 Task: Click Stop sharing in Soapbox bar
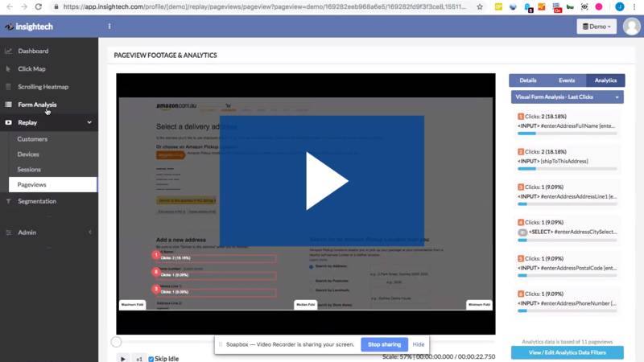(x=385, y=344)
